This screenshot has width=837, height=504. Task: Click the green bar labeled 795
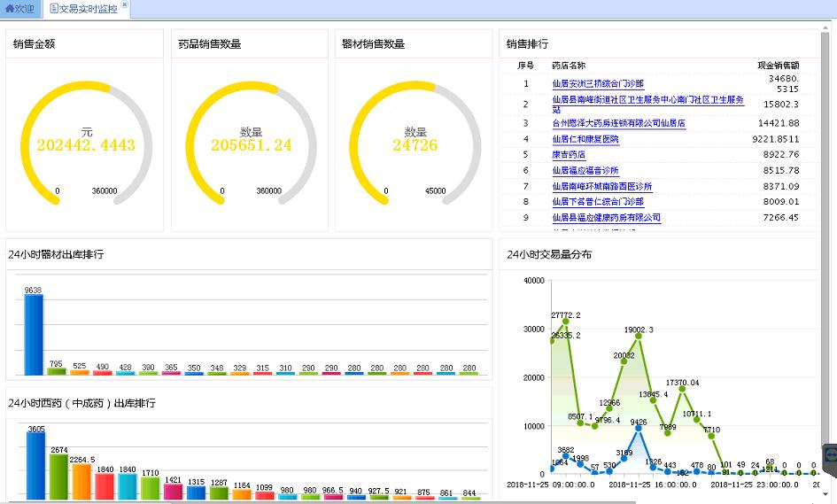pos(56,372)
